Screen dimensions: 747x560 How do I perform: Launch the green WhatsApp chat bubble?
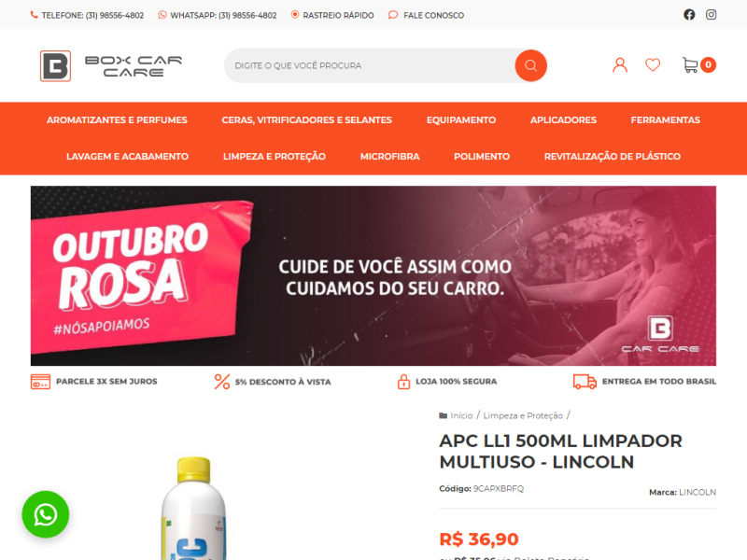pos(45,514)
